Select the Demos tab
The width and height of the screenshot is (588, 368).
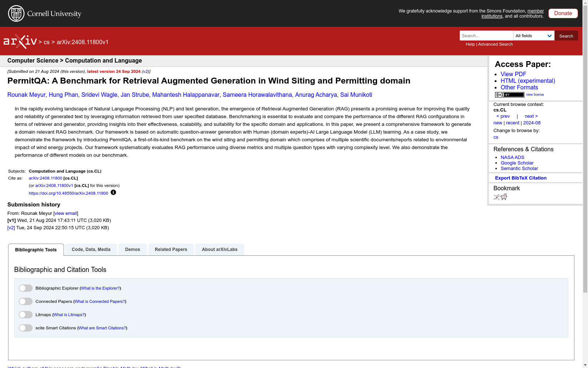[x=133, y=250]
